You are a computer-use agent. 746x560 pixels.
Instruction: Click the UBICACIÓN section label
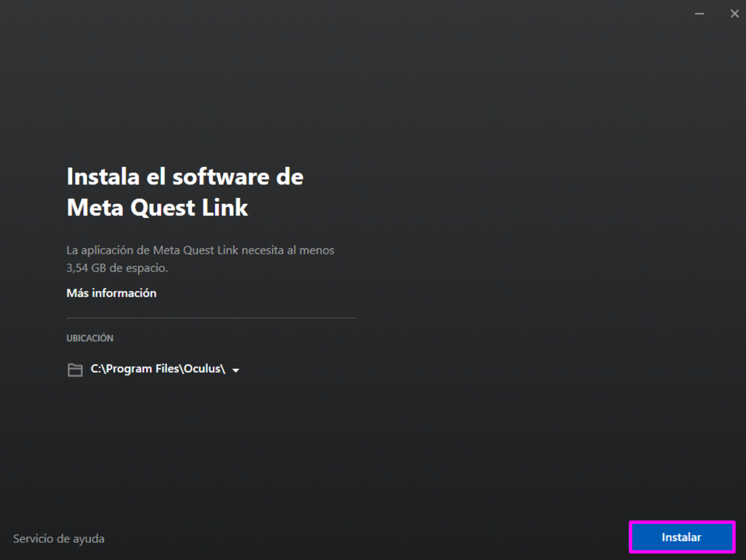pos(89,338)
